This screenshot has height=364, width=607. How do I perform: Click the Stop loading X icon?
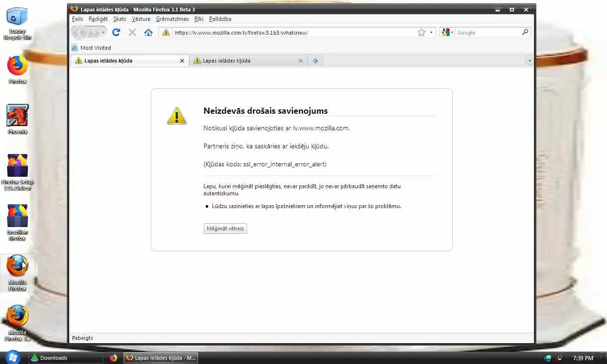point(132,32)
